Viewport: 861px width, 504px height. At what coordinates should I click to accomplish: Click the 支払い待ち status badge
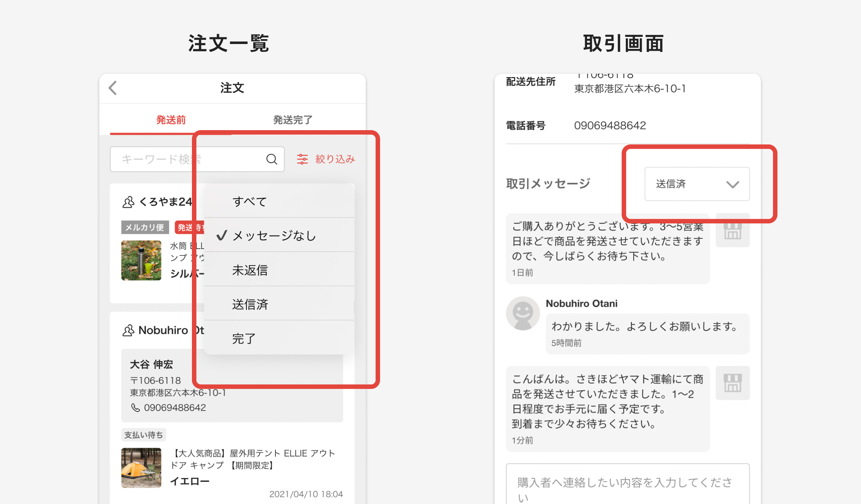click(x=144, y=435)
